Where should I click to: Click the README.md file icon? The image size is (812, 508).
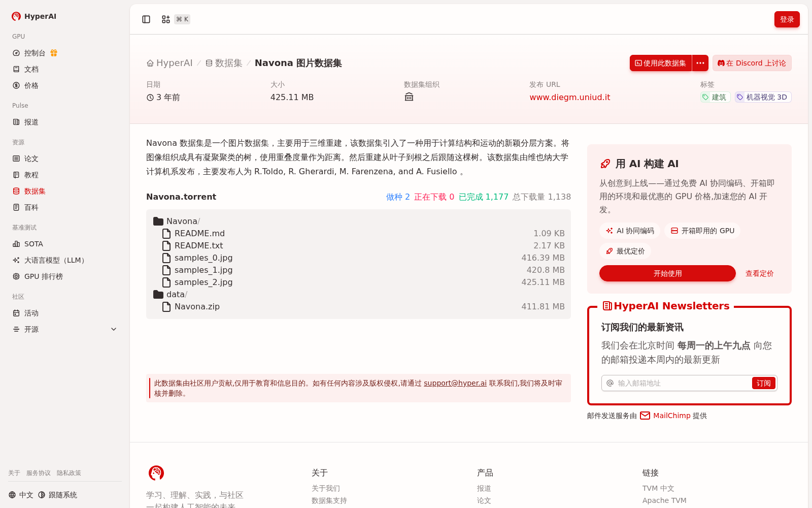pos(166,233)
